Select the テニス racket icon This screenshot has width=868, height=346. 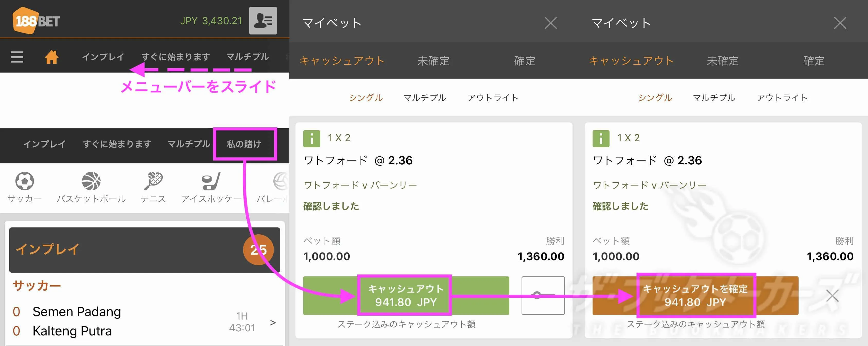pos(153,181)
